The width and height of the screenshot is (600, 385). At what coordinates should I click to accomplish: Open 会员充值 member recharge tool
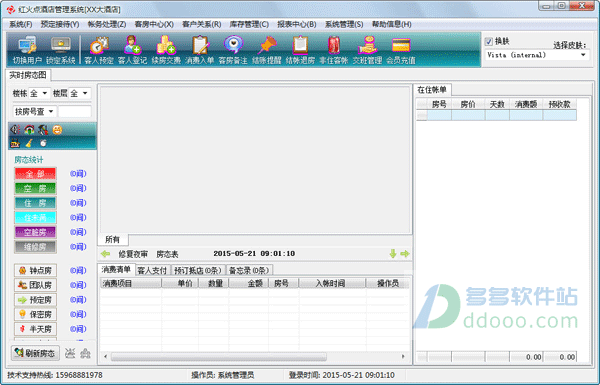(401, 50)
